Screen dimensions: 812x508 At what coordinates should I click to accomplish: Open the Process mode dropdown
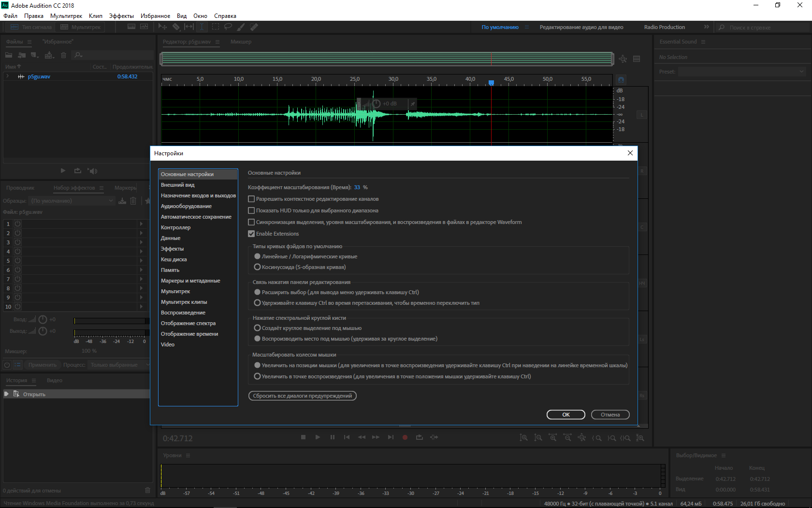119,365
